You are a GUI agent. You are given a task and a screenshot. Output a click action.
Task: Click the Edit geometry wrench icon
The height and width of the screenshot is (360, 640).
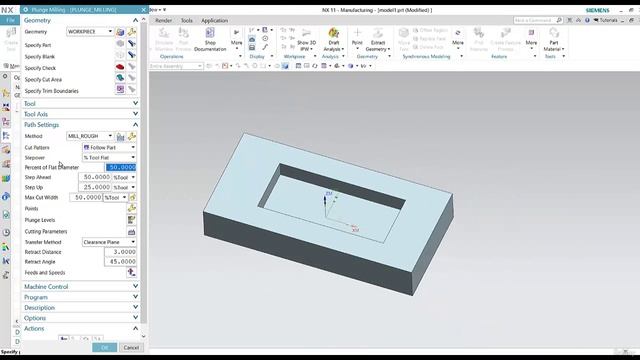[131, 32]
